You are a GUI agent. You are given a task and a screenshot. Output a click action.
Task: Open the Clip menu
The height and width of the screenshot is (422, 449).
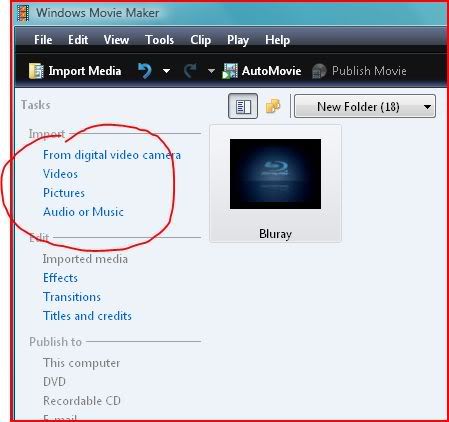(x=200, y=40)
